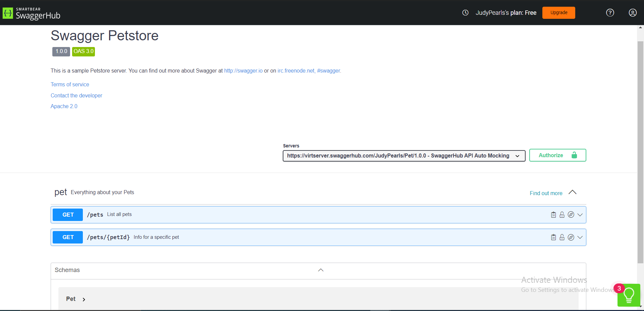Click the /pets/{petId} path text
644x311 pixels.
pos(108,237)
